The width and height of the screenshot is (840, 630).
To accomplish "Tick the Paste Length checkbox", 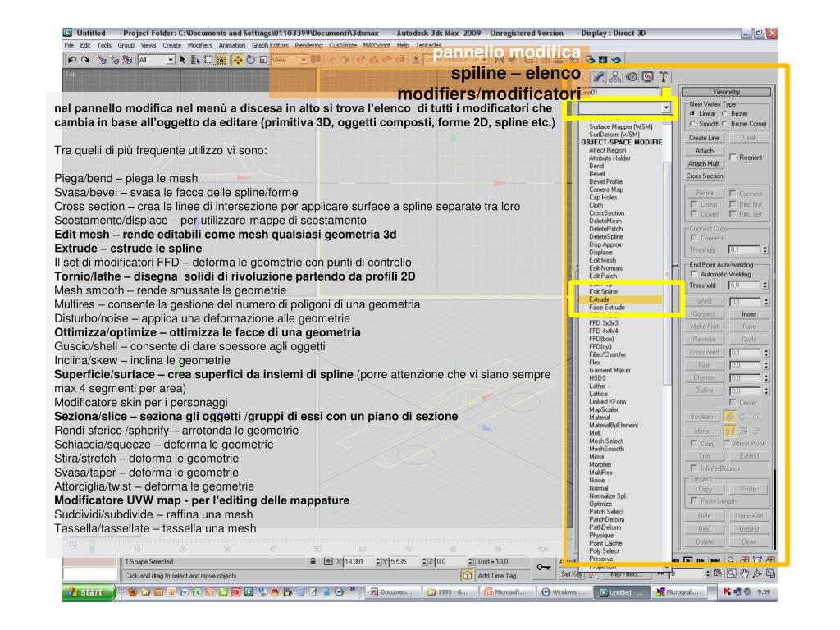I will click(x=694, y=500).
